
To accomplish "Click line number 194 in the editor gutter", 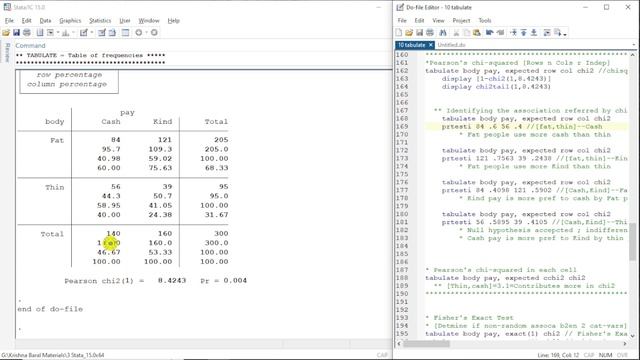I will pos(402,326).
